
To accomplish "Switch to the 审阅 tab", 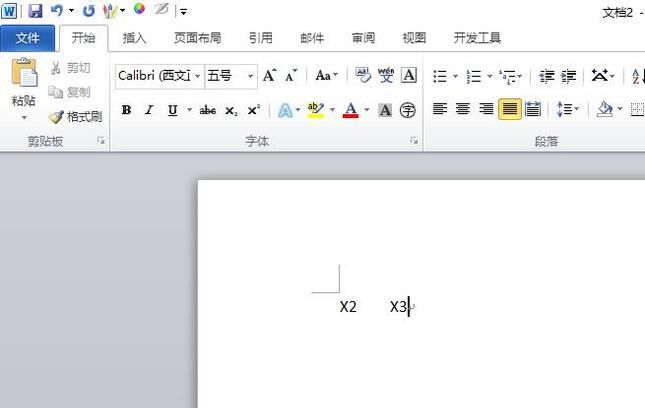I will point(363,38).
